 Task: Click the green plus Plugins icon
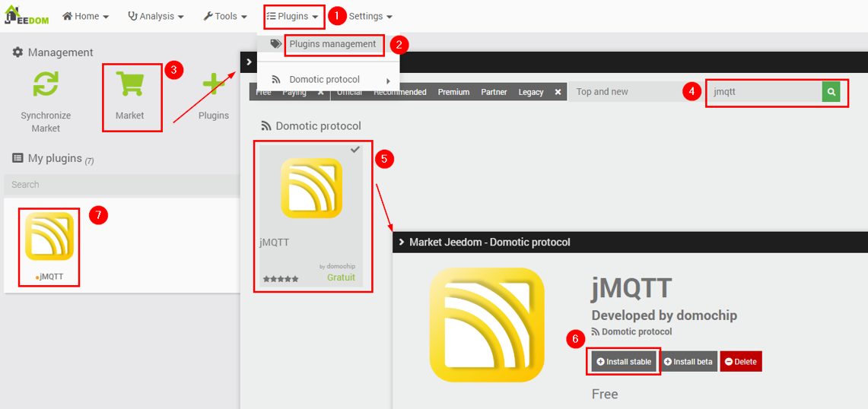215,84
